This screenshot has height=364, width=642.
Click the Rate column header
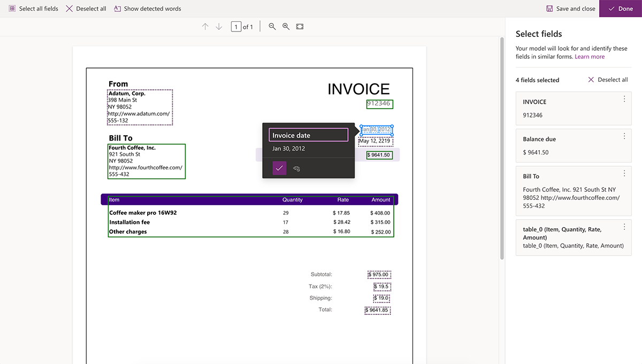343,200
